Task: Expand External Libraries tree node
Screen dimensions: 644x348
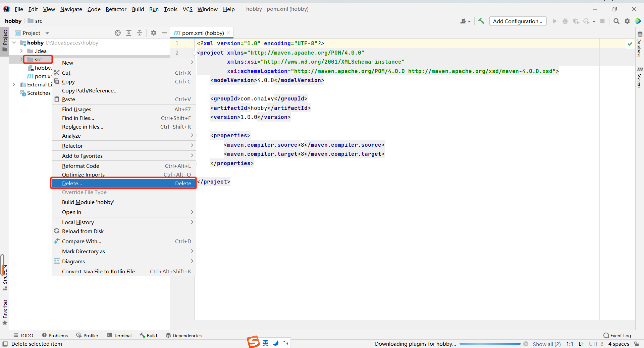Action: point(14,84)
